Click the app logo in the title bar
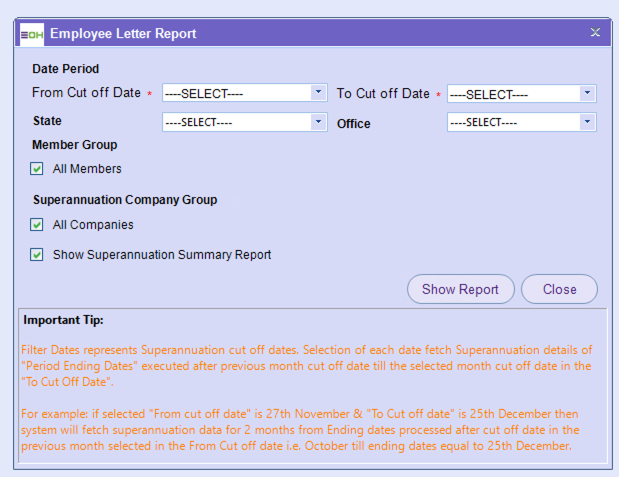 (x=32, y=34)
